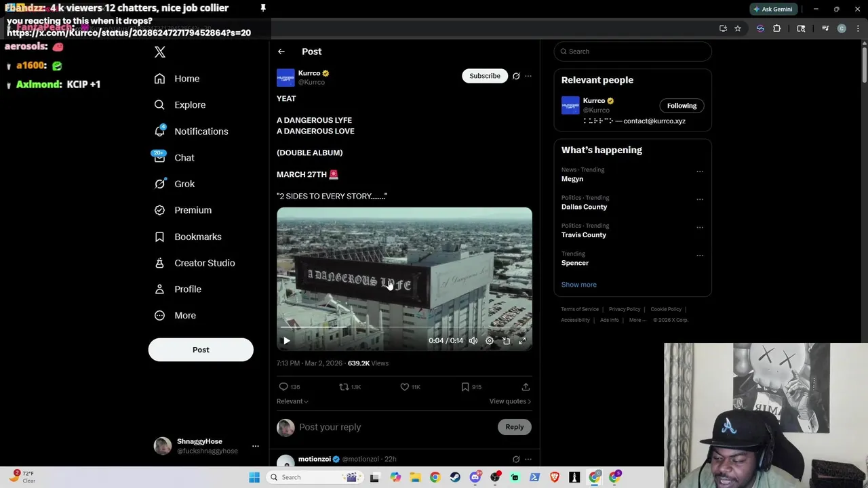Open Notifications in the sidebar
Viewport: 868px width, 488px height.
click(191, 131)
